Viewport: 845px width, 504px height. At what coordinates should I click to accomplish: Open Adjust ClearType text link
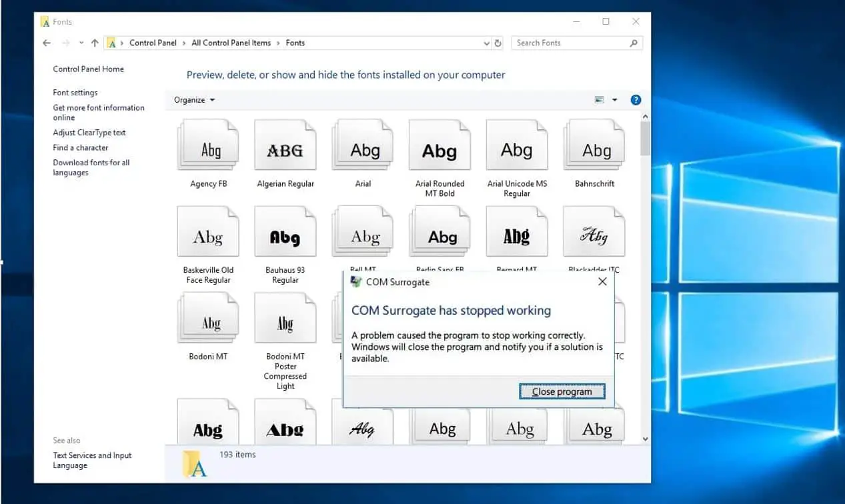coord(89,133)
